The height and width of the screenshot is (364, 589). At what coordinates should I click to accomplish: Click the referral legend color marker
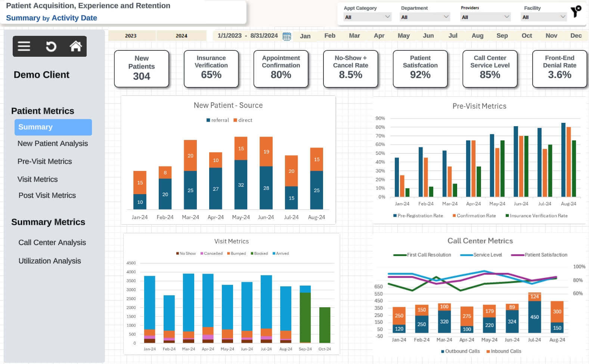click(x=208, y=120)
